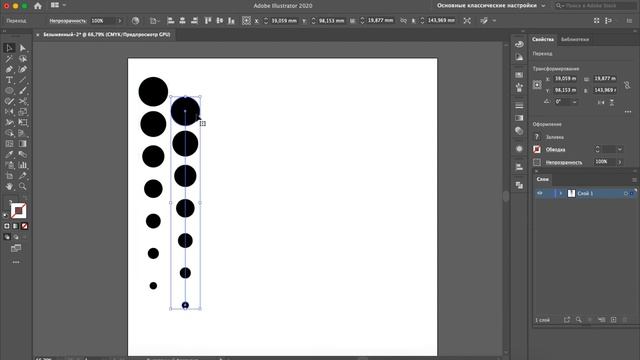This screenshot has width=640, height=360.
Task: Select the Eyedropper tool
Action: 9,154
